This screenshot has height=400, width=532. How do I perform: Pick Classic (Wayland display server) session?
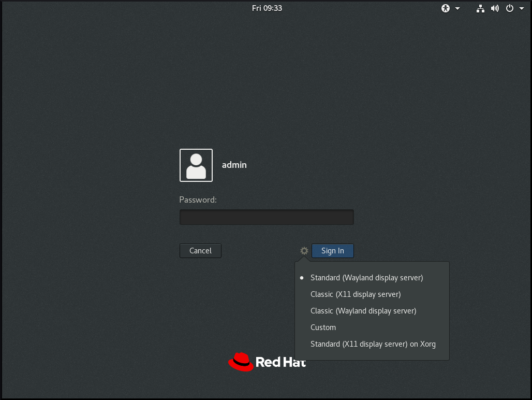[x=363, y=311]
